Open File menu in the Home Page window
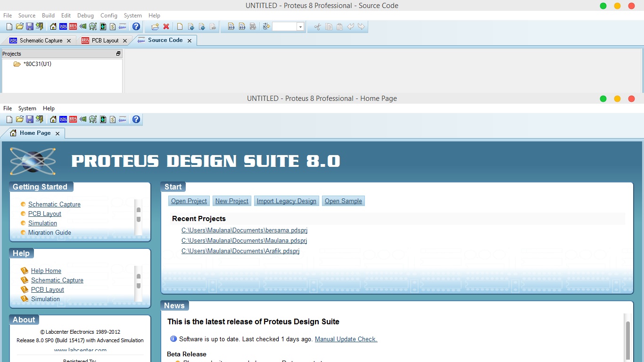This screenshot has height=362, width=644. coord(8,108)
